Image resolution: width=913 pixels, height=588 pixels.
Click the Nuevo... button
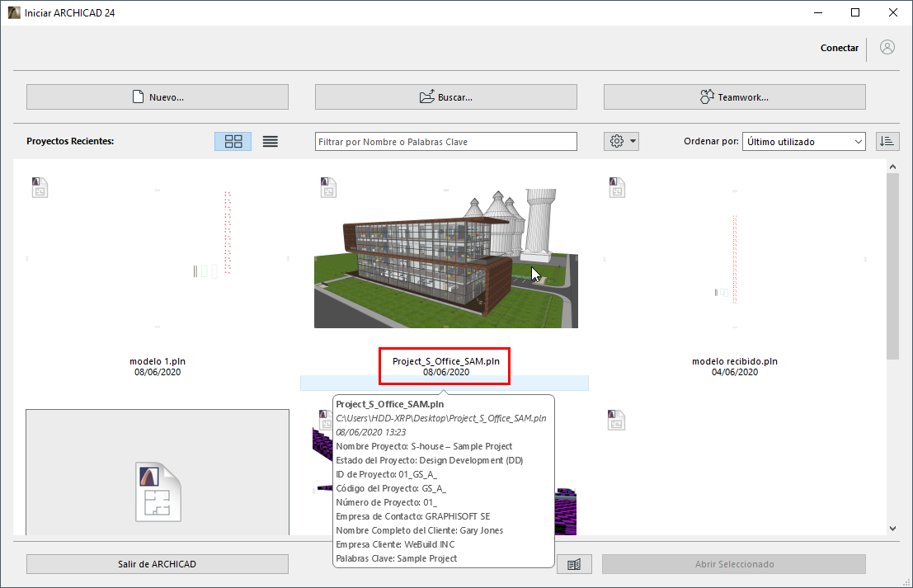[158, 97]
